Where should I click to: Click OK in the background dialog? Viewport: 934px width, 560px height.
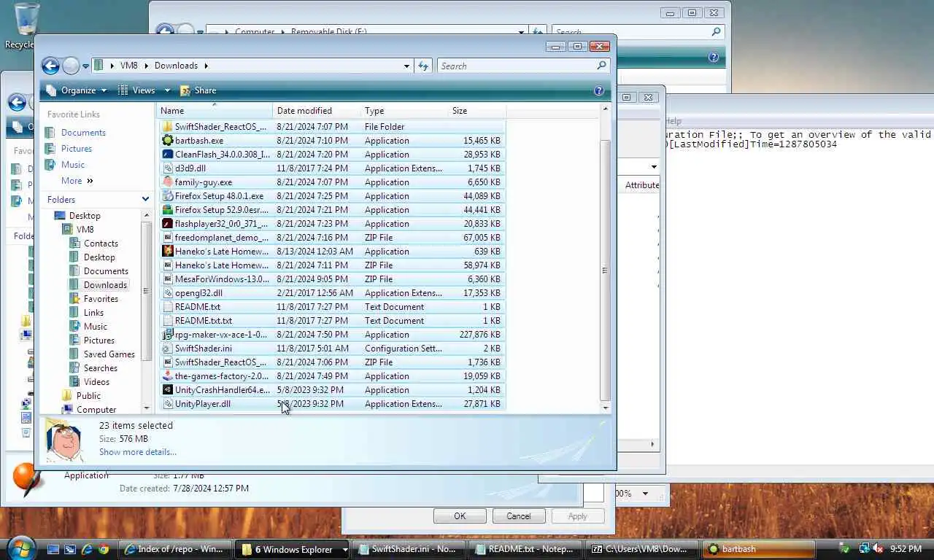point(460,516)
